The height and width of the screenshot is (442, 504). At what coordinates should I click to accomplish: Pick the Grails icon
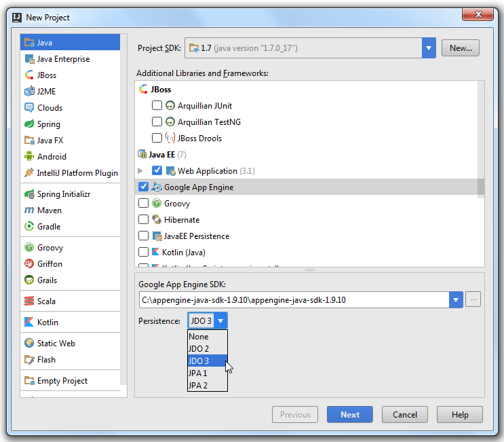(x=29, y=280)
